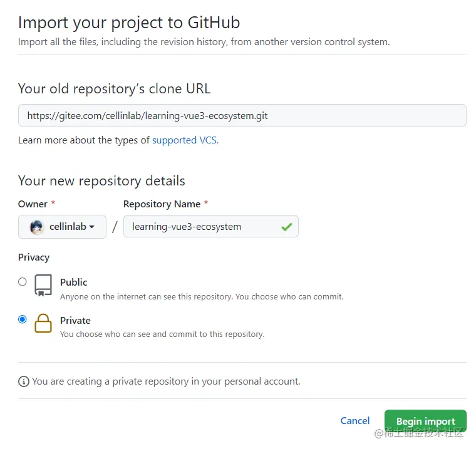Click the Repository Name input field
Image resolution: width=476 pixels, height=451 pixels.
click(x=210, y=226)
